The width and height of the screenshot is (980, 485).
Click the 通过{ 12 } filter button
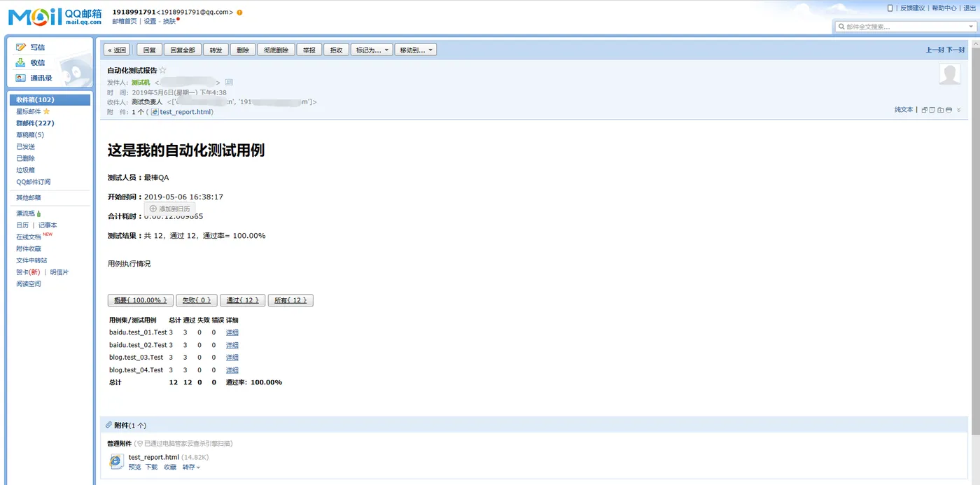click(243, 300)
